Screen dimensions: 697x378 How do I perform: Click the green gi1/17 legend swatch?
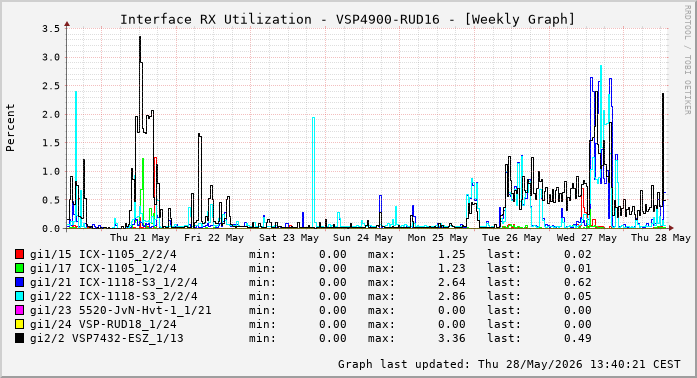coord(19,268)
